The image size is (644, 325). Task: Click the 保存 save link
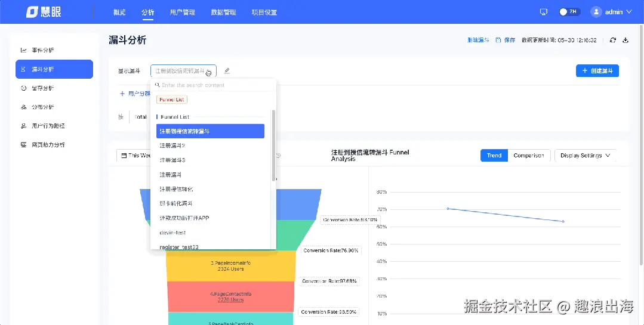510,40
